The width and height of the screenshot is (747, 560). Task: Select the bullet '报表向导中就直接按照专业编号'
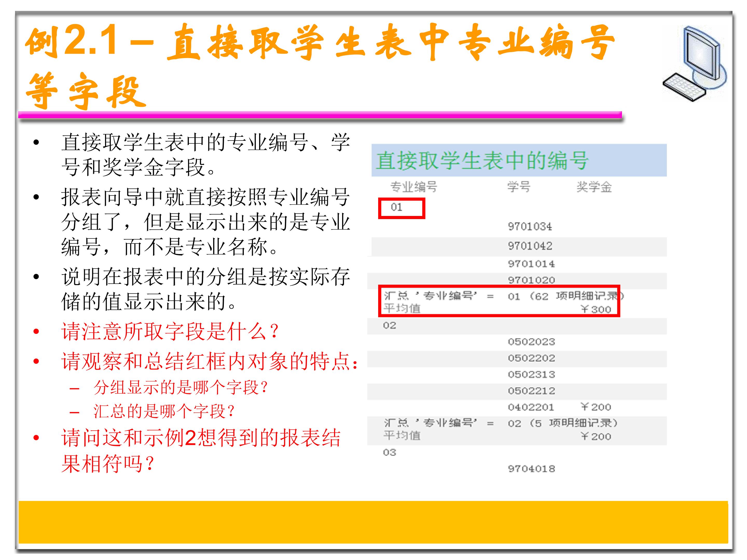206,197
